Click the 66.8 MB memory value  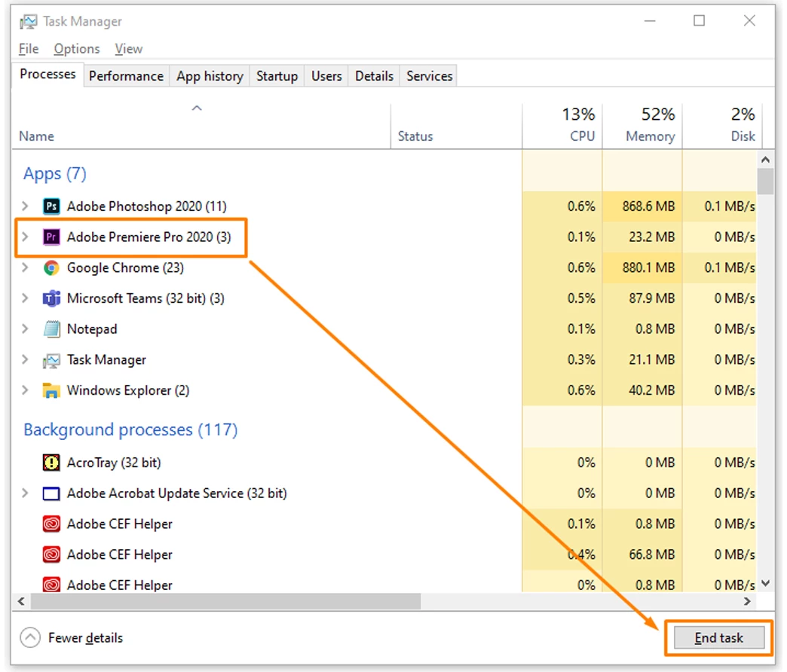click(x=651, y=554)
